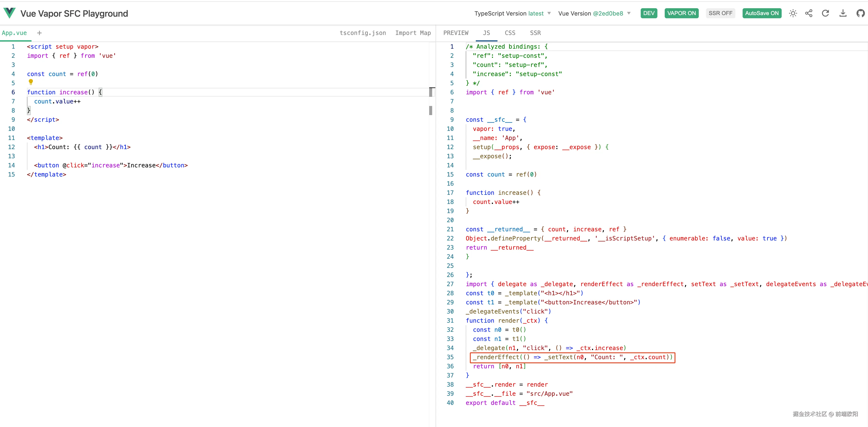868x427 pixels.
Task: Switch to the SSR output tab
Action: (535, 33)
